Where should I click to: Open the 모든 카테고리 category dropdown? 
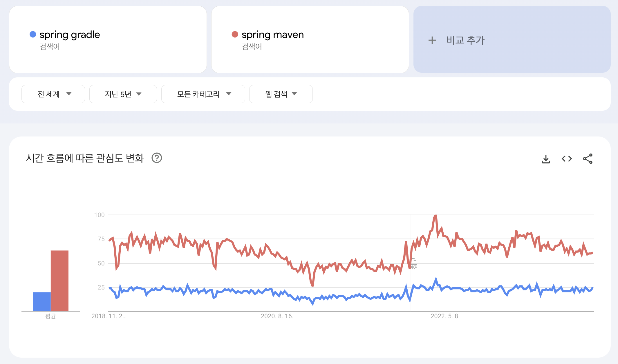click(x=203, y=94)
